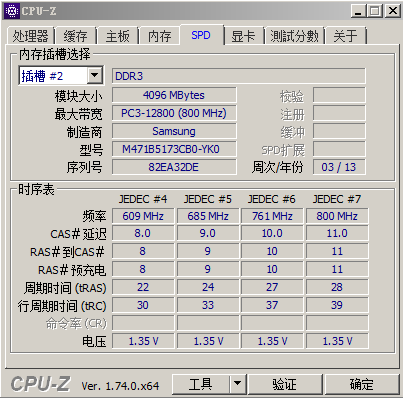Click the 校验 empty field
This screenshot has height=398, width=403.
[x=339, y=95]
